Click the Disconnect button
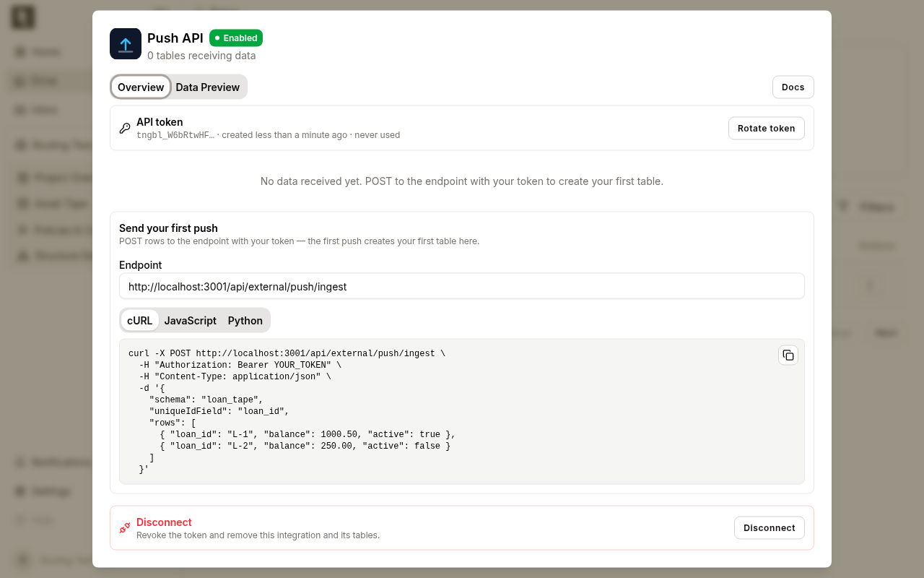The image size is (924, 578). click(770, 528)
